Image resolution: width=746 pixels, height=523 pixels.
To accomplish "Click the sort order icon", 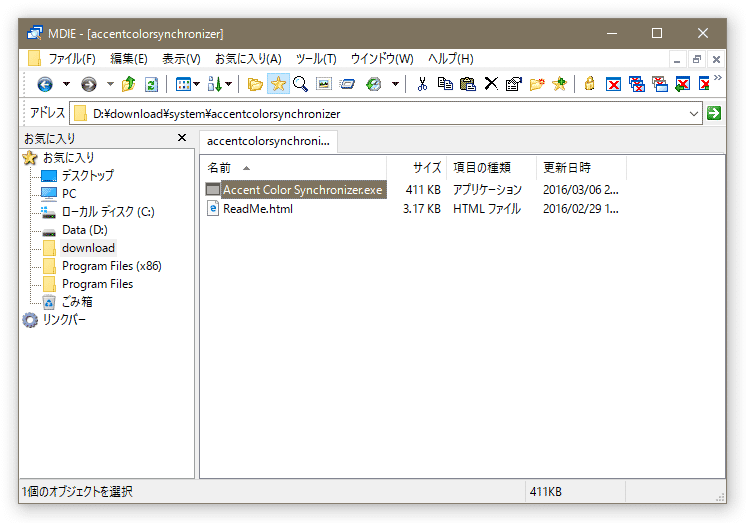I will point(215,84).
